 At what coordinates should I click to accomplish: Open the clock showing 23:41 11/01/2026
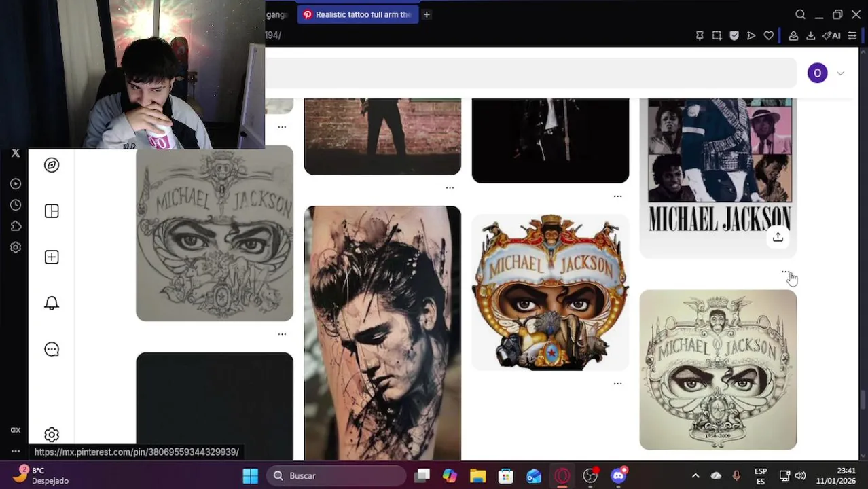click(836, 475)
